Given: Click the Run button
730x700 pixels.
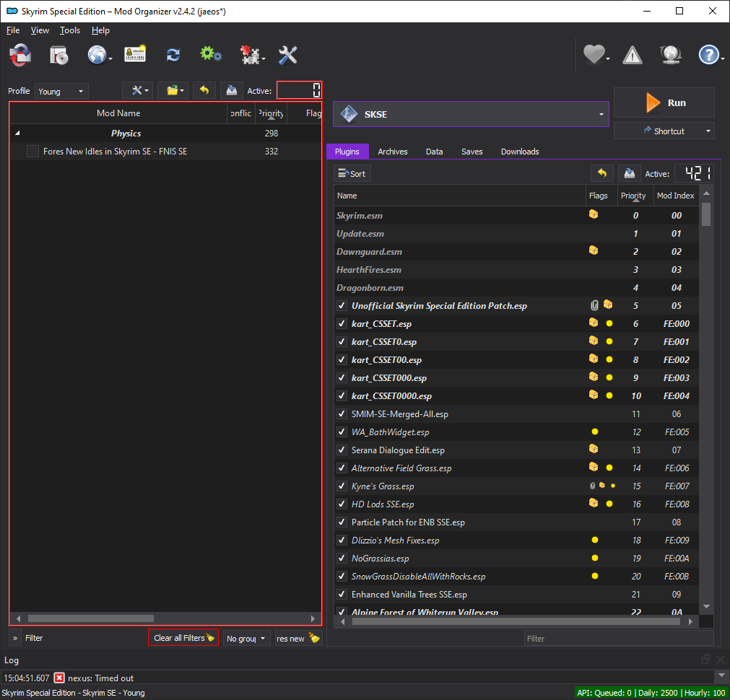Looking at the screenshot, I should click(664, 103).
